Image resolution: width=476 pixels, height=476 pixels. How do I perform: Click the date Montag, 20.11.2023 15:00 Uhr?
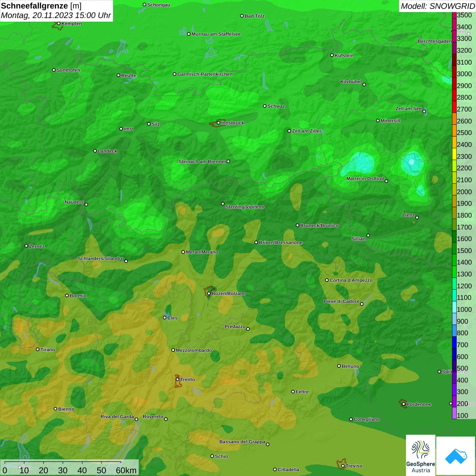56,15
